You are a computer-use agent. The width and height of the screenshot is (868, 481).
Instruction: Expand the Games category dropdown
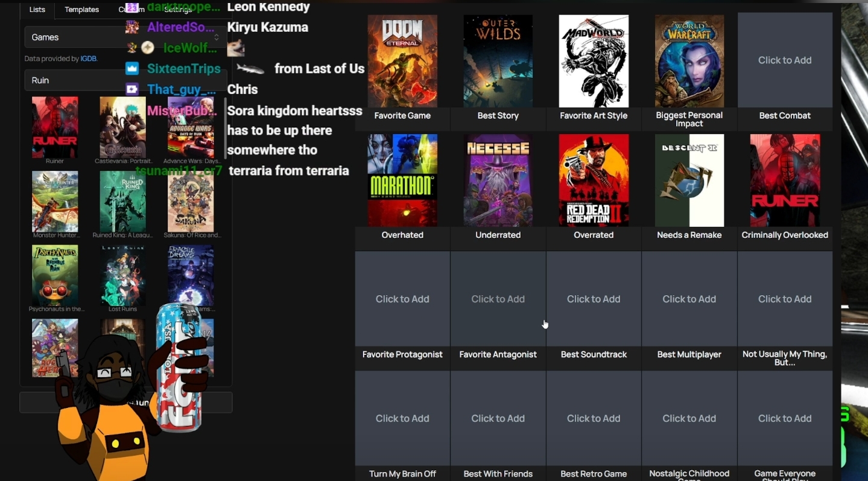coord(125,37)
